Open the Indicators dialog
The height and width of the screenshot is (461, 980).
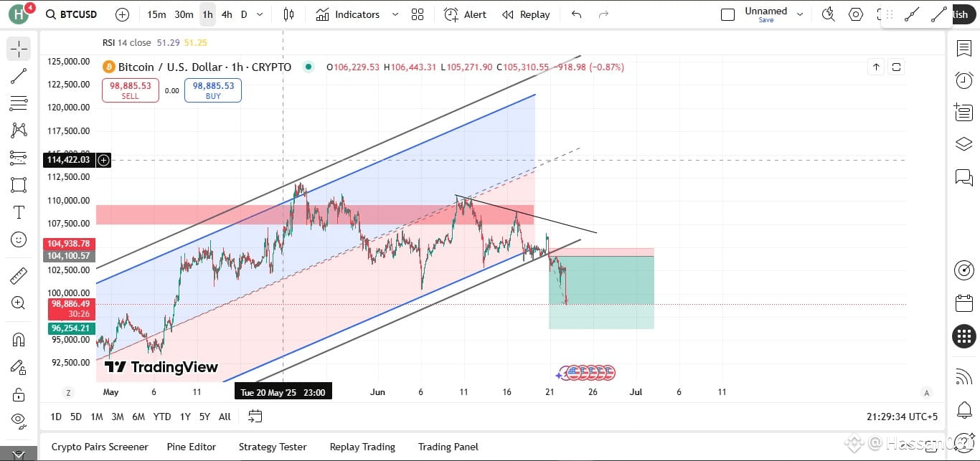348,14
